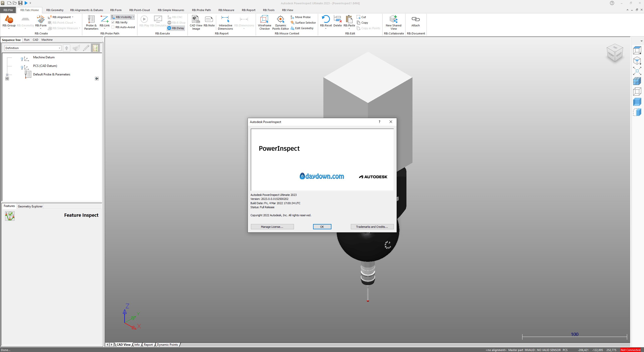Click the ViewCube in CAD view

(x=615, y=53)
